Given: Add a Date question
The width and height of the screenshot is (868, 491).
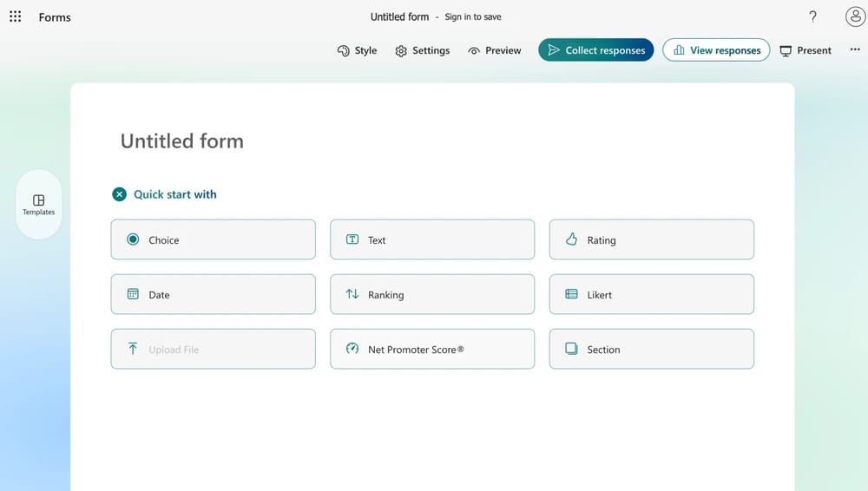Looking at the screenshot, I should (x=213, y=294).
